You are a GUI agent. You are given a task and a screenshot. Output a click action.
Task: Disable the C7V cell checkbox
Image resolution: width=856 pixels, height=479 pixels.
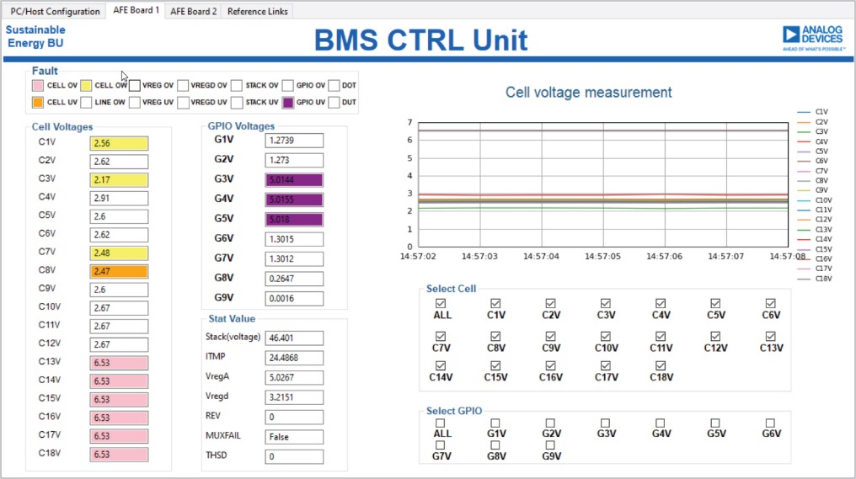(441, 334)
